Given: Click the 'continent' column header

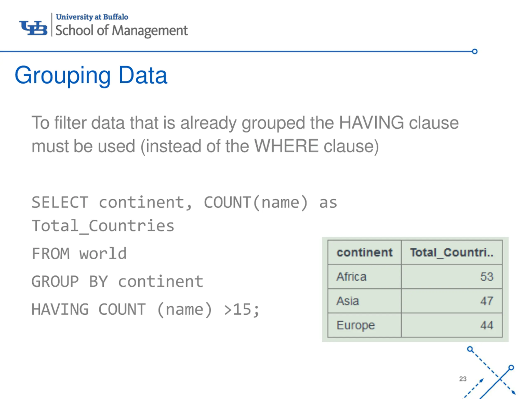Looking at the screenshot, I should point(364,252).
